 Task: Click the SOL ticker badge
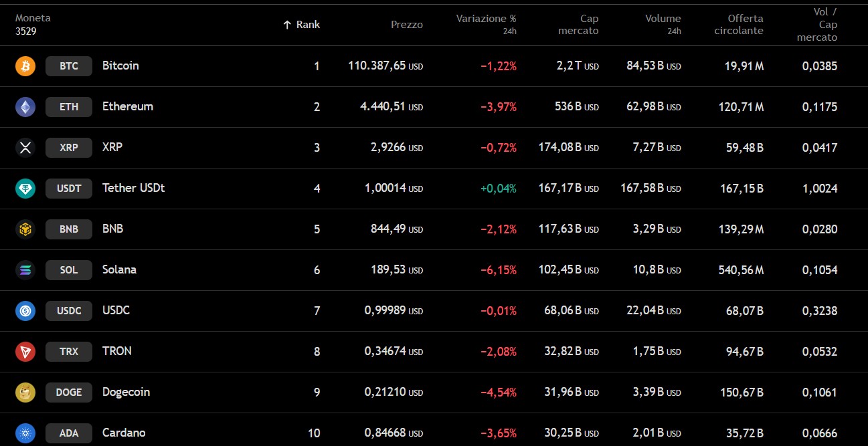click(x=69, y=270)
